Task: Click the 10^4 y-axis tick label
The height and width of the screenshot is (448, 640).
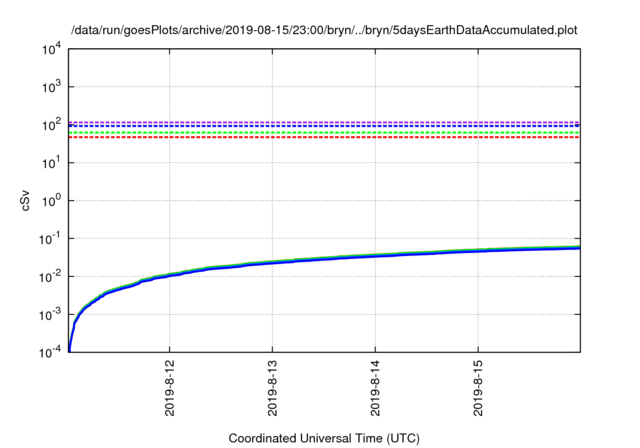Action: 51,50
